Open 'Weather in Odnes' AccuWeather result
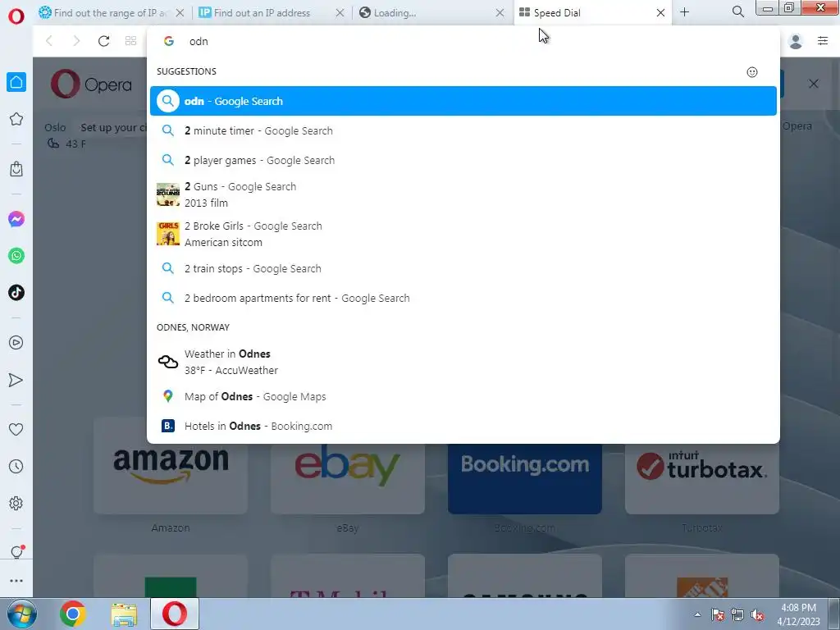Screen dimensions: 840x630 pos(463,362)
